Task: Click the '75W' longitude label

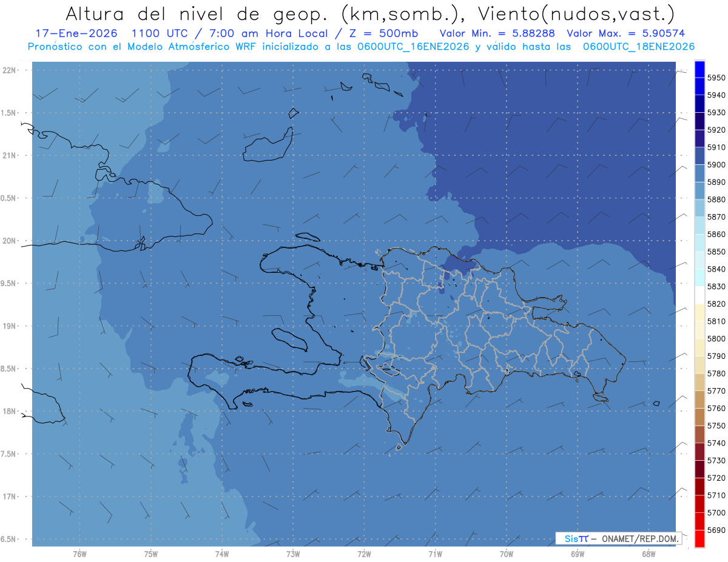Action: click(x=150, y=554)
